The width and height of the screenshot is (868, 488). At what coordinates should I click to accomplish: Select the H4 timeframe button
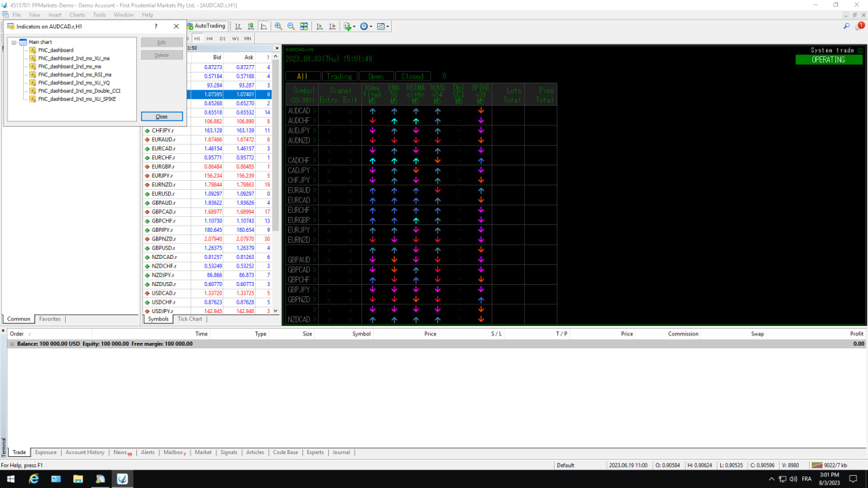[210, 39]
